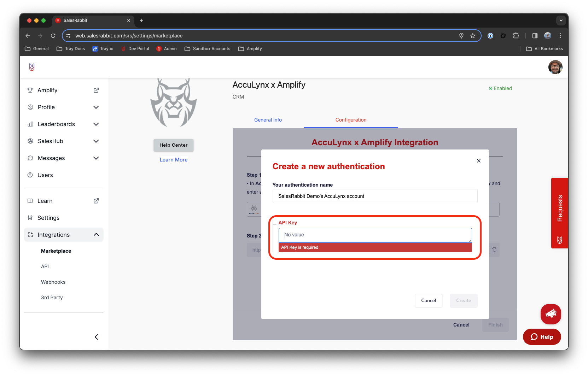Open the Learn external link icon
Screen dimensions: 588x376
96,201
